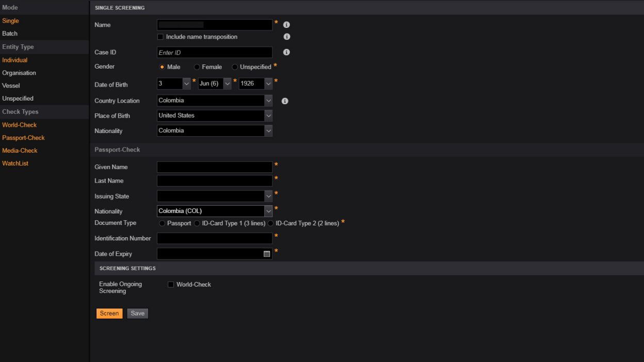
Task: Tick World-Check ongoing screening checkbox
Action: (171, 285)
